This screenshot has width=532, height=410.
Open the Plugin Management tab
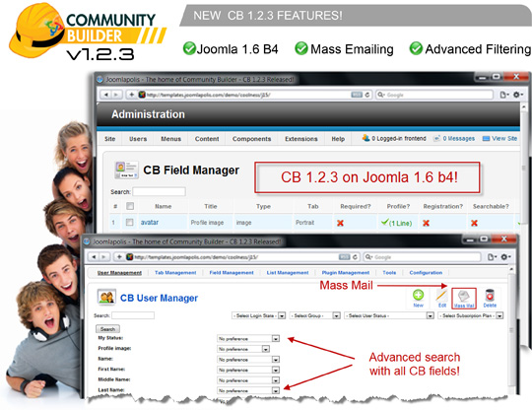[x=346, y=273]
